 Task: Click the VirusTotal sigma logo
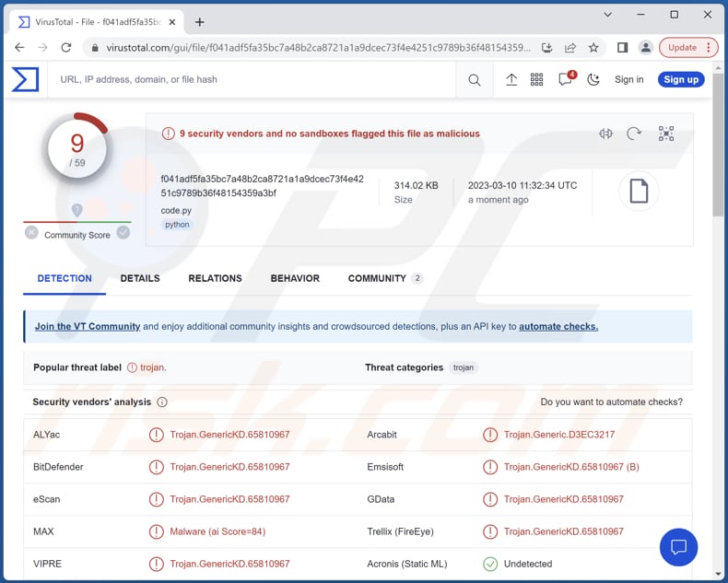coord(25,79)
